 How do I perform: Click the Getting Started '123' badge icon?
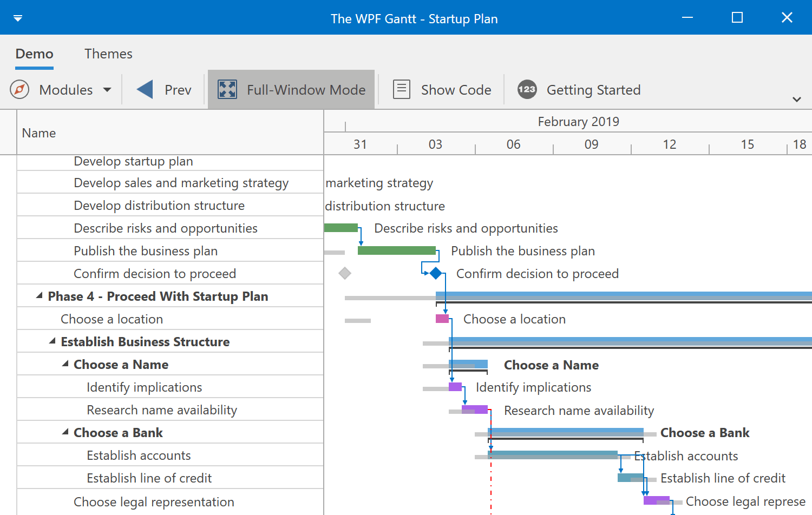(527, 89)
